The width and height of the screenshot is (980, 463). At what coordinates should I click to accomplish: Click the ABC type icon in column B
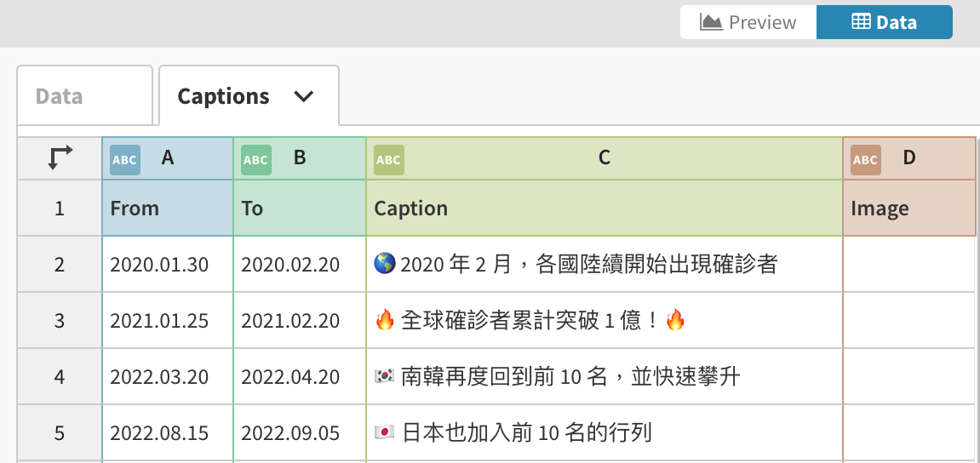click(255, 159)
